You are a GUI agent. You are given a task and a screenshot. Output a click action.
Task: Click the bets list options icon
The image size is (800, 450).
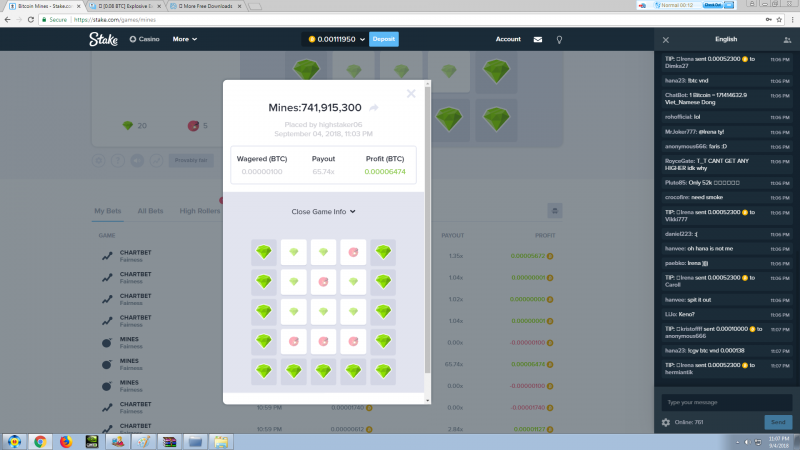click(555, 211)
